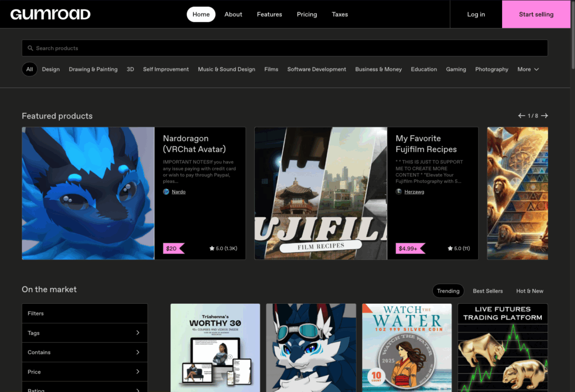Open the Features page
575x392 pixels.
270,14
